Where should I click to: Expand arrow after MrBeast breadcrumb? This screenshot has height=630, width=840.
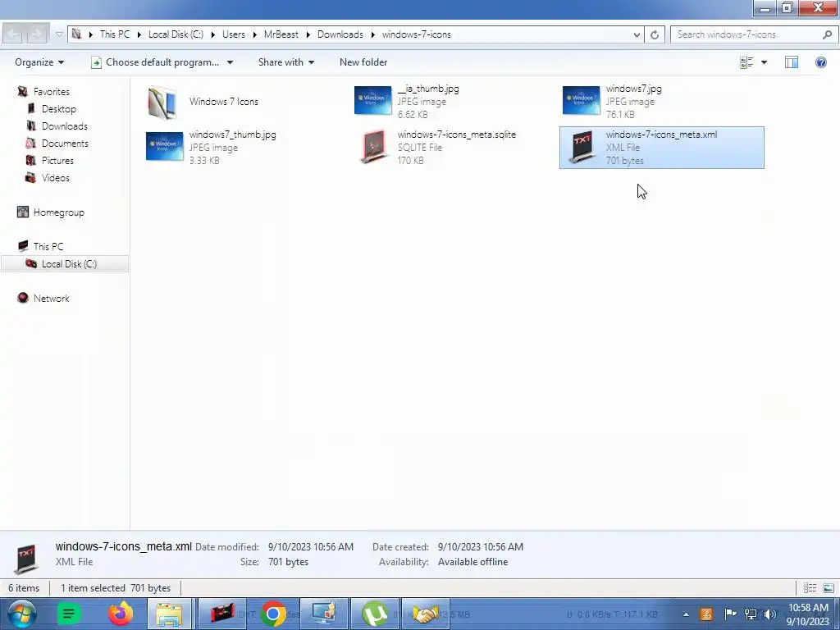[x=308, y=34]
